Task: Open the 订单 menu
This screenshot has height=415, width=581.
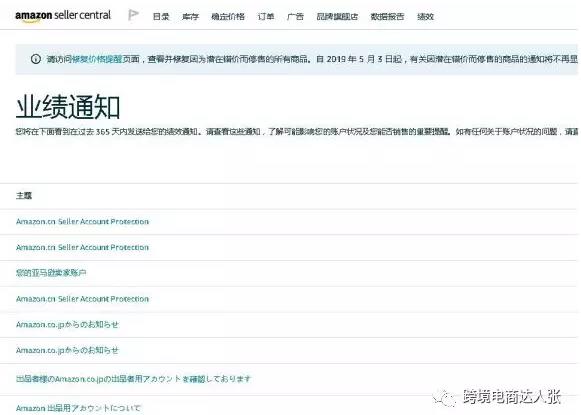Action: coord(266,17)
